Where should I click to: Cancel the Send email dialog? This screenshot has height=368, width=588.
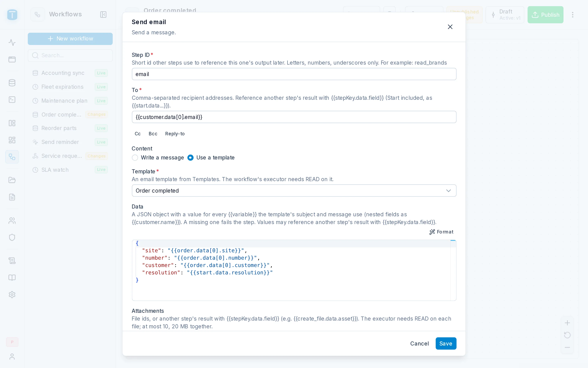[419, 343]
